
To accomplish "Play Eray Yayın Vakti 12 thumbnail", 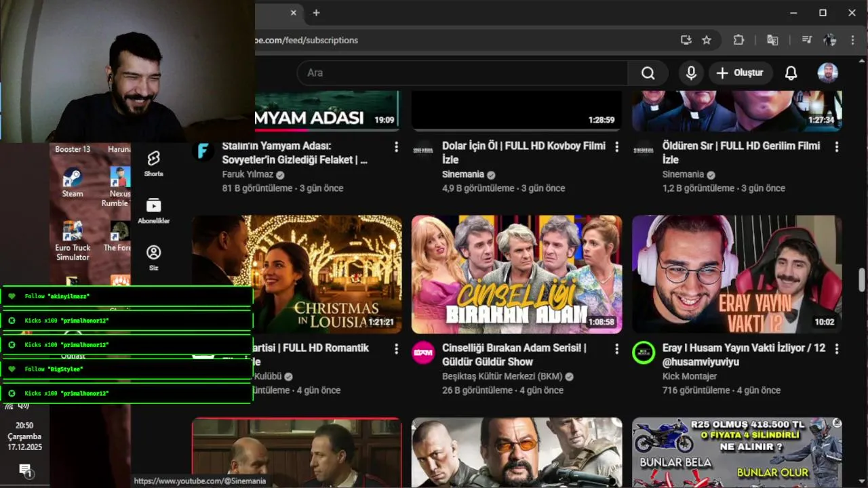I will 737,274.
